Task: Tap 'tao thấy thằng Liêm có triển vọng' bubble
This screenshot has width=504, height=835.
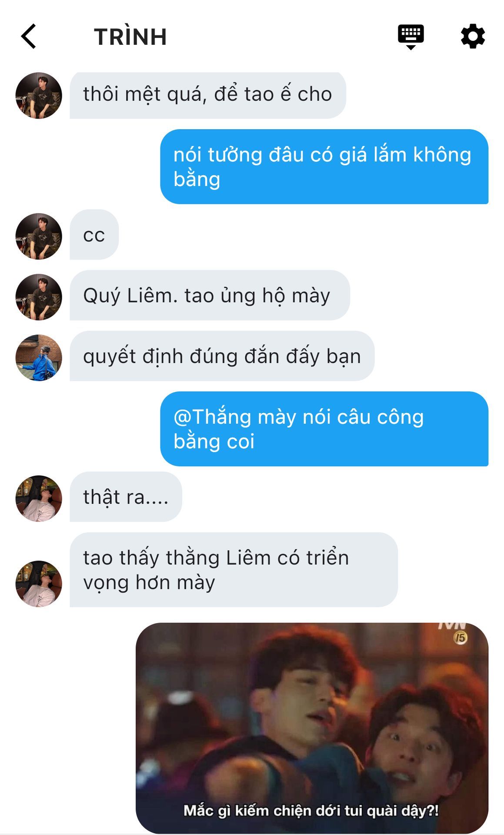Action: click(x=234, y=570)
